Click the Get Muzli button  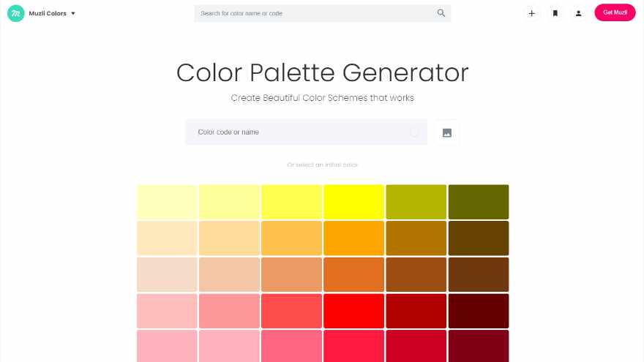pyautogui.click(x=615, y=12)
